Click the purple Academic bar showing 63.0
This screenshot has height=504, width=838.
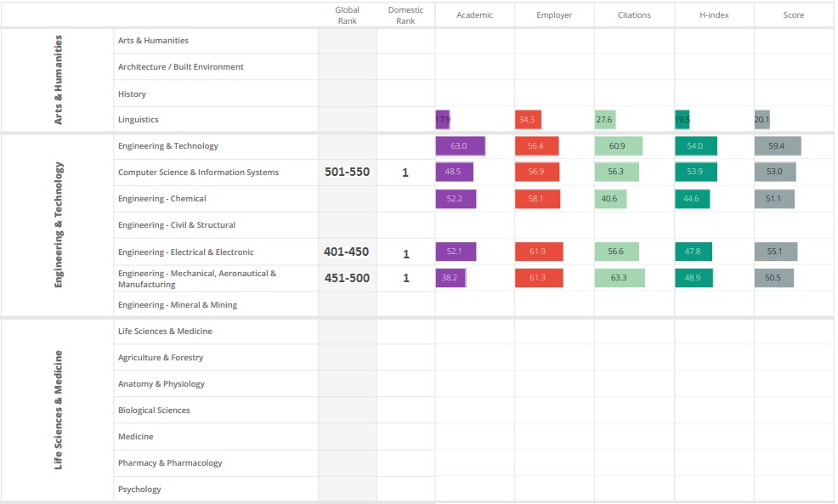(460, 146)
